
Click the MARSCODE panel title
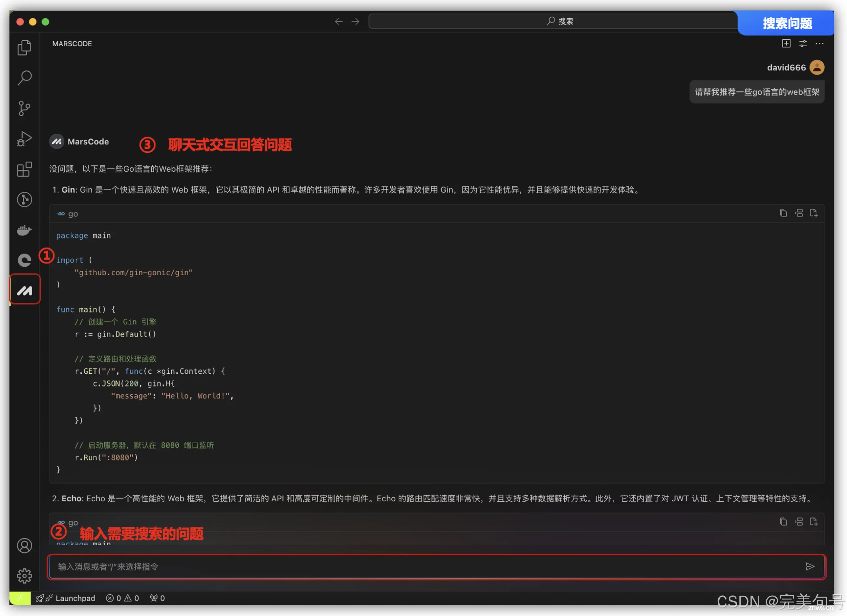[x=72, y=44]
